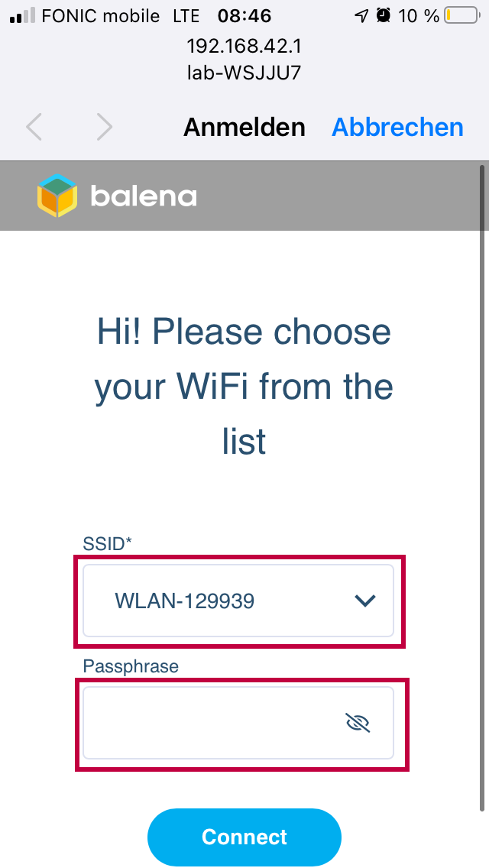The height and width of the screenshot is (868, 489).
Task: Click the Passphrase field label
Action: pos(131,666)
